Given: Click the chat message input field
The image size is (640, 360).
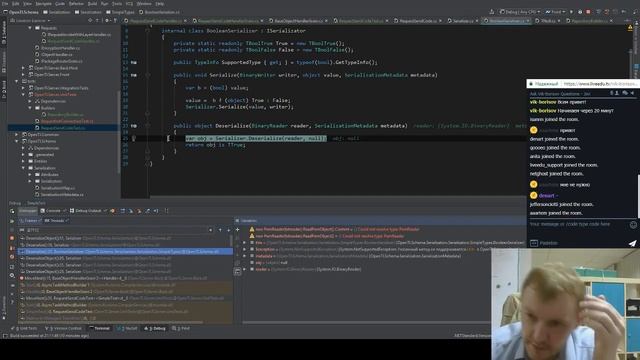Looking at the screenshot, I should [x=577, y=224].
